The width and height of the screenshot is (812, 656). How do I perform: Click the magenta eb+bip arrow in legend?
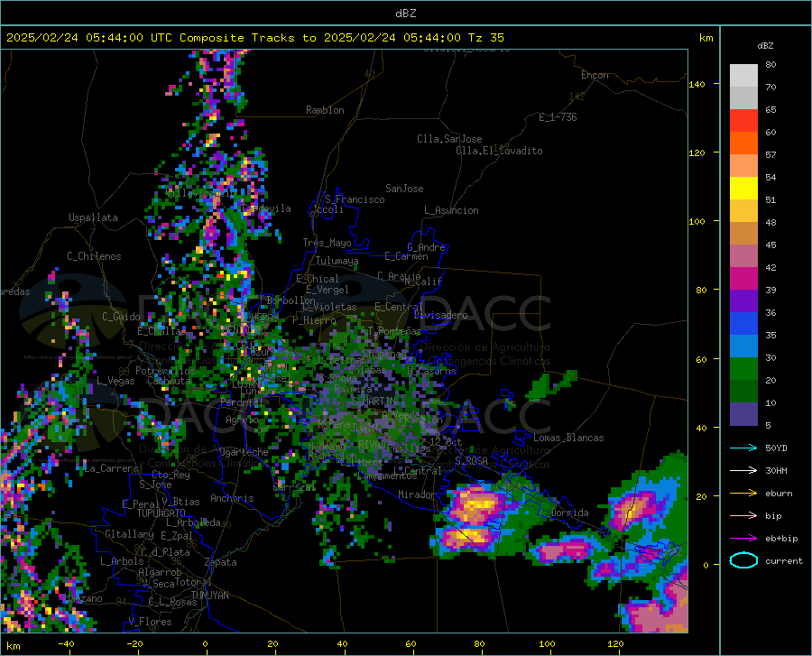(743, 539)
